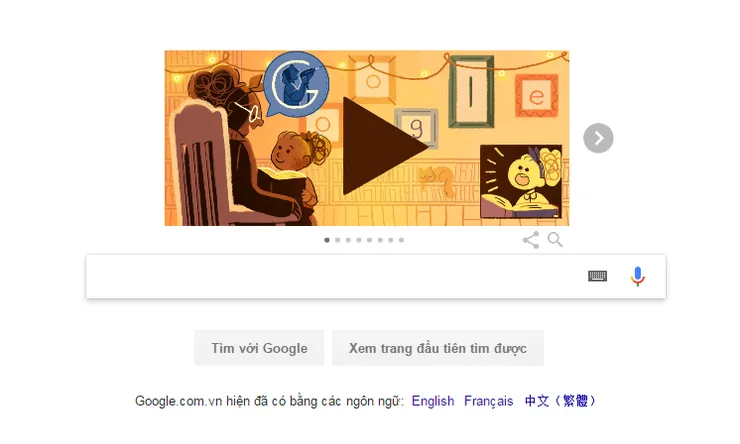Click the share icon below the doodle

tap(530, 240)
